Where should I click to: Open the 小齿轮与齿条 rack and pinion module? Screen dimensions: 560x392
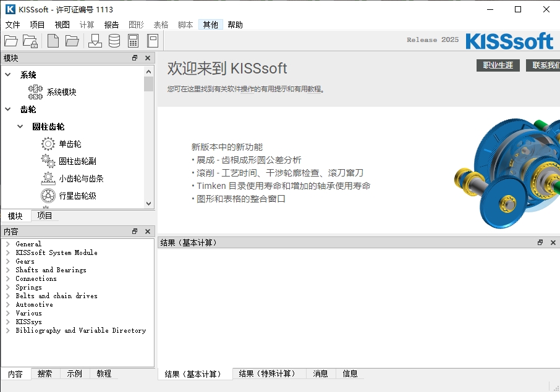(80, 178)
